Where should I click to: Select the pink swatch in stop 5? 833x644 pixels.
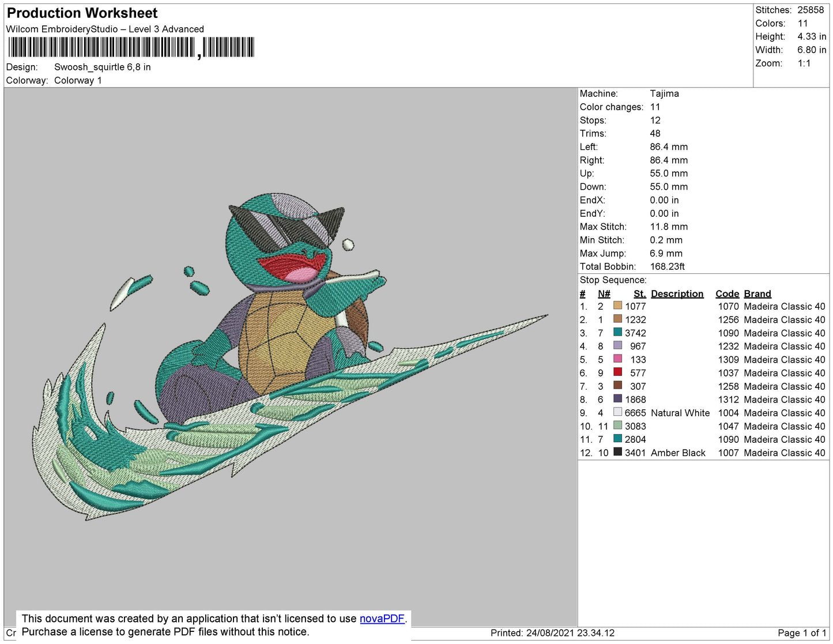(x=617, y=359)
